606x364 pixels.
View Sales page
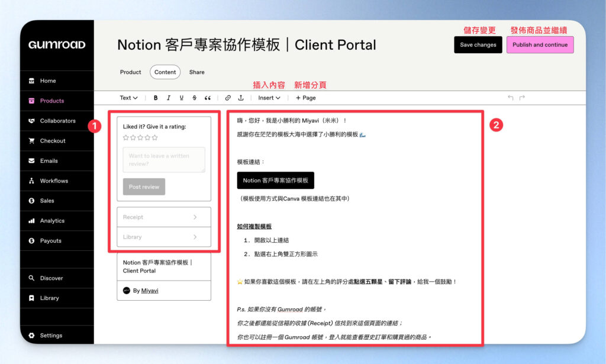coord(57,201)
